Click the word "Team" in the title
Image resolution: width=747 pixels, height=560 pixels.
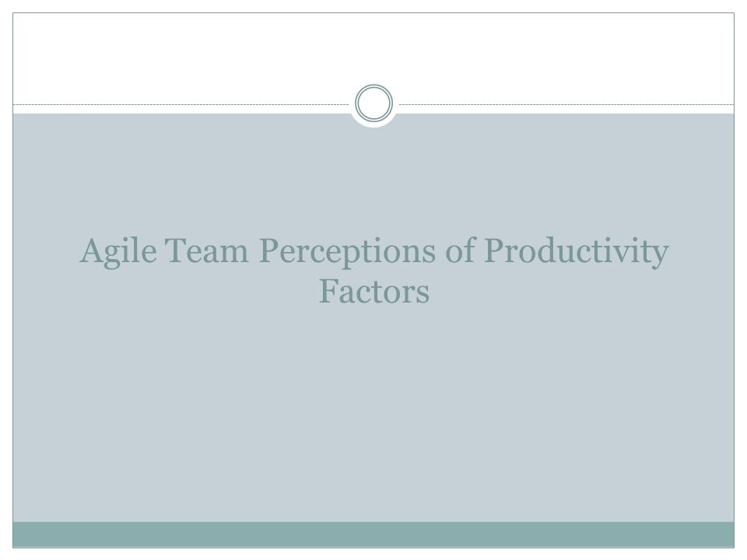coord(207,250)
